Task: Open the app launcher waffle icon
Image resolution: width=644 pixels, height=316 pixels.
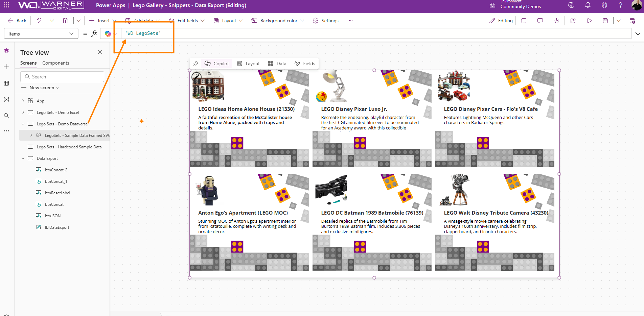Action: click(6, 5)
